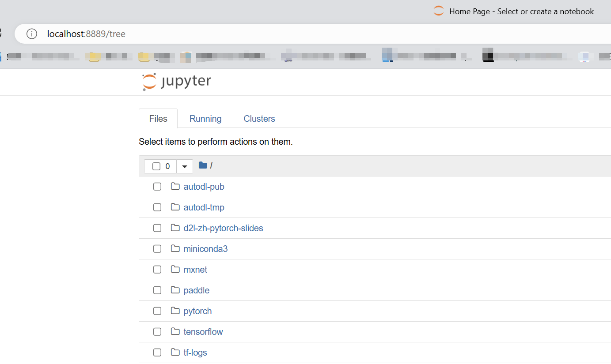Open the mxnet folder
This screenshot has height=364, width=611.
click(x=195, y=270)
